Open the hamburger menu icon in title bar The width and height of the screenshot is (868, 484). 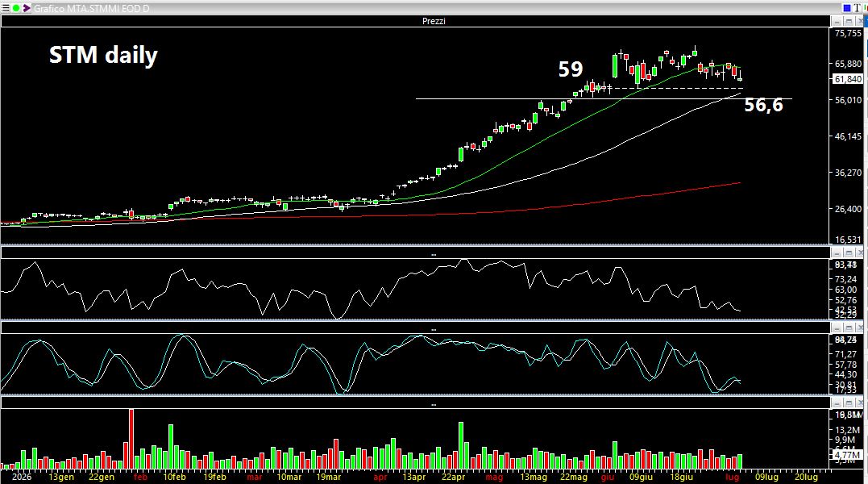click(6, 8)
